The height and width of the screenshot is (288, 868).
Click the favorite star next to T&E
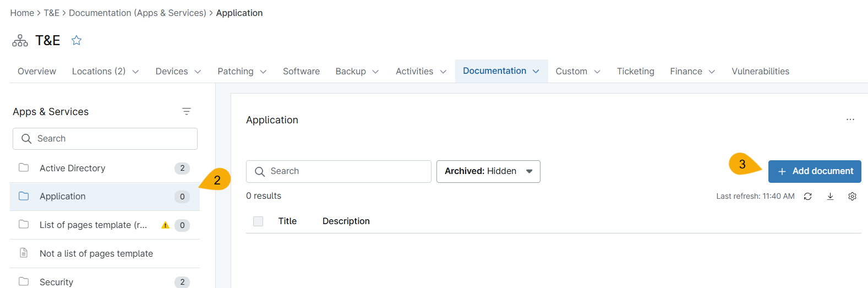(77, 40)
